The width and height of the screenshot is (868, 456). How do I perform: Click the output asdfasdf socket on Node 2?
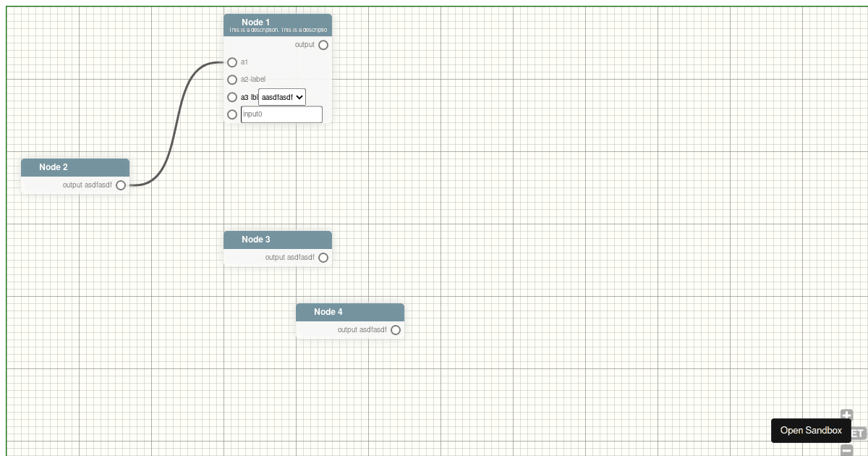pyautogui.click(x=120, y=185)
